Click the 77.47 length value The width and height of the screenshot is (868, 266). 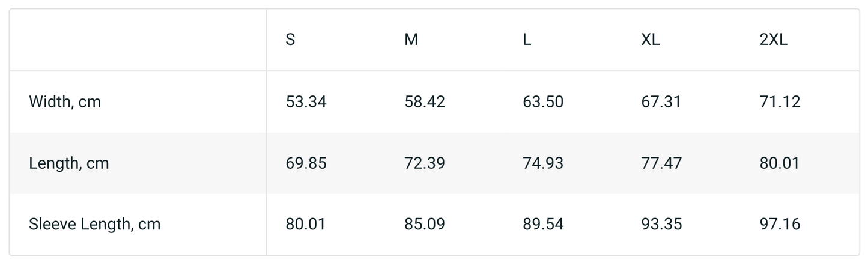[661, 163]
